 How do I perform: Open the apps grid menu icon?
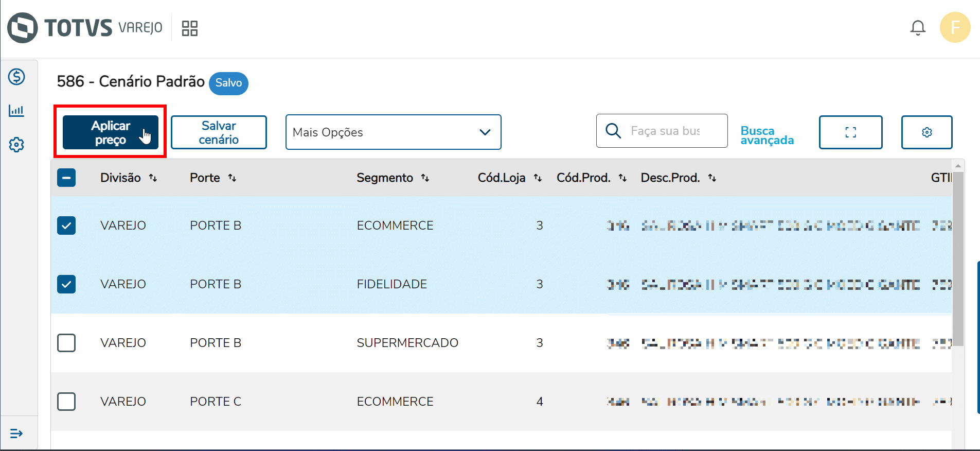190,28
